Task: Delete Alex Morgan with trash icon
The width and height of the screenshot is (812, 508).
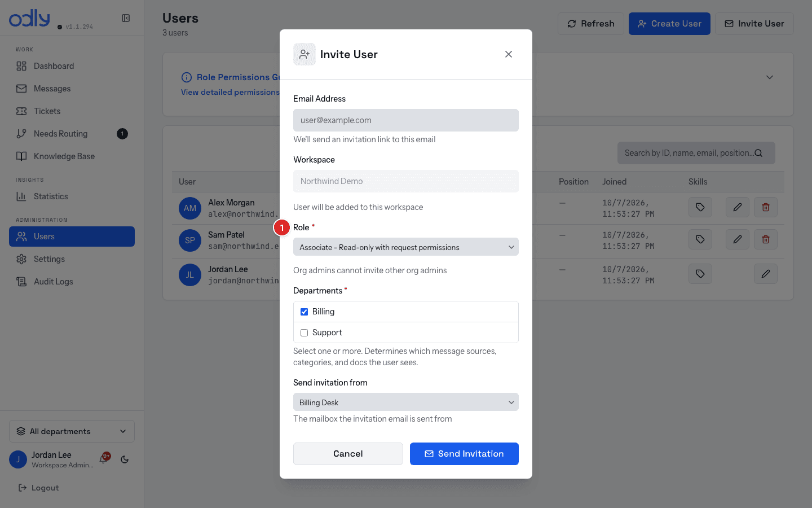Action: tap(766, 207)
